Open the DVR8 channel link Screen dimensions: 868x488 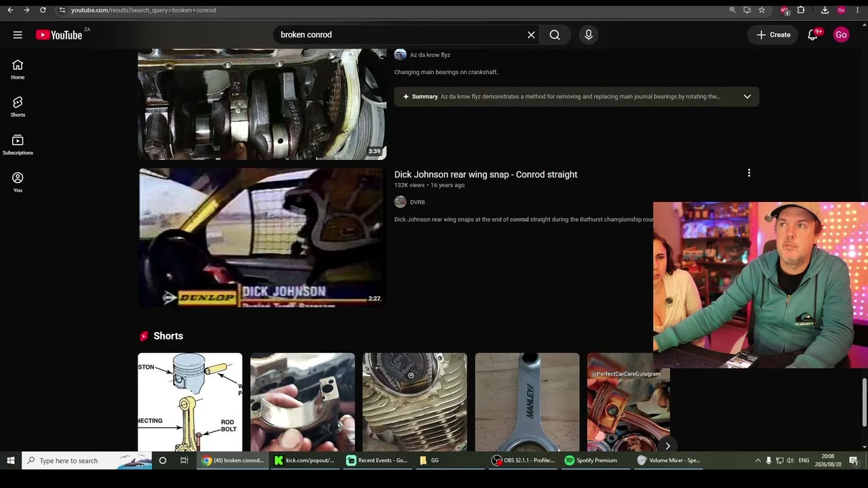point(417,202)
